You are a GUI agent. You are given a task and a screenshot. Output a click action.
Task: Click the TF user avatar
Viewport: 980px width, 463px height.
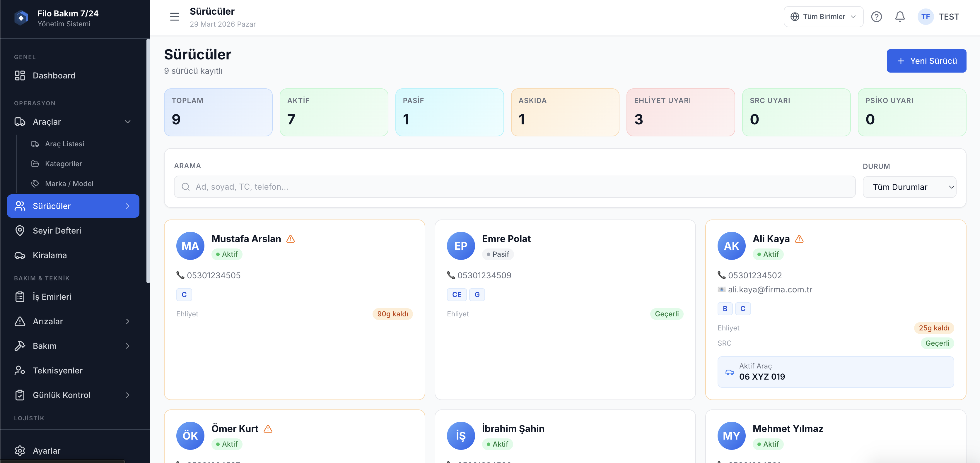[x=925, y=17]
